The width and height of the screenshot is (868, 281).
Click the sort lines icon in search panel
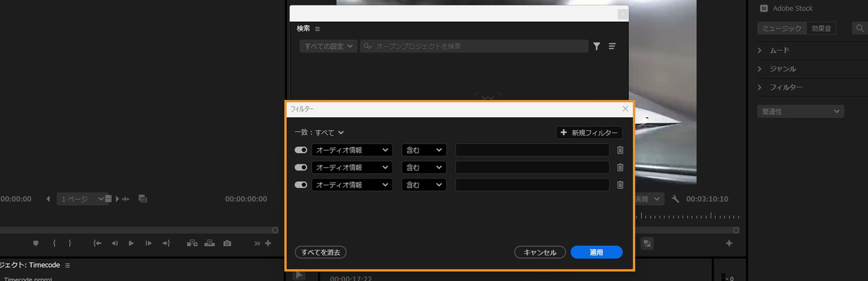(x=612, y=46)
